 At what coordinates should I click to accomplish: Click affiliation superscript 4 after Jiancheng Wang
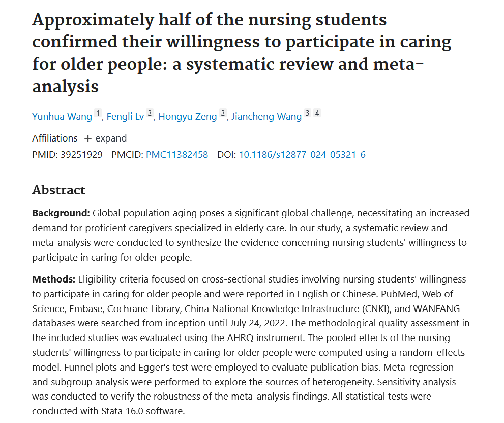[317, 114]
